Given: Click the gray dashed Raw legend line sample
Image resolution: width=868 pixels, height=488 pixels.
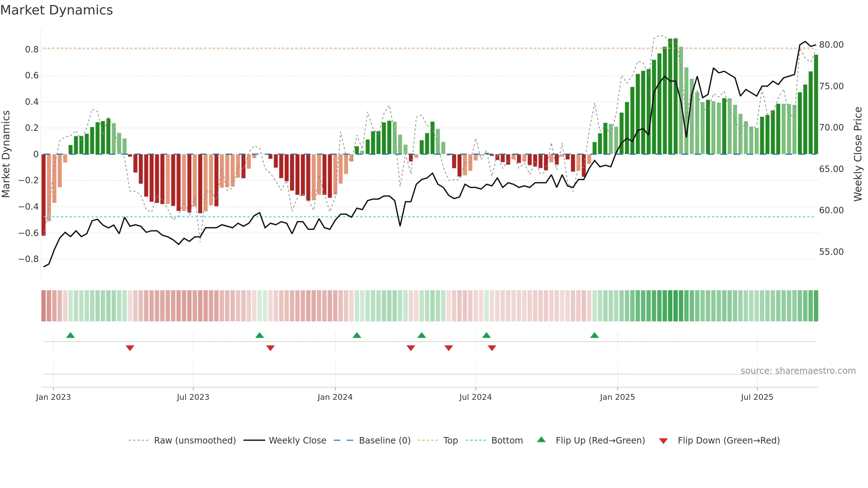Looking at the screenshot, I should coord(139,440).
